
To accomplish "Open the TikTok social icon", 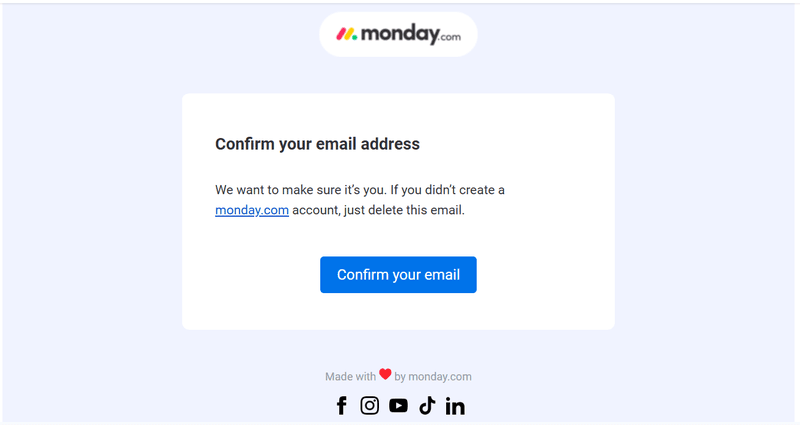I will coord(427,405).
